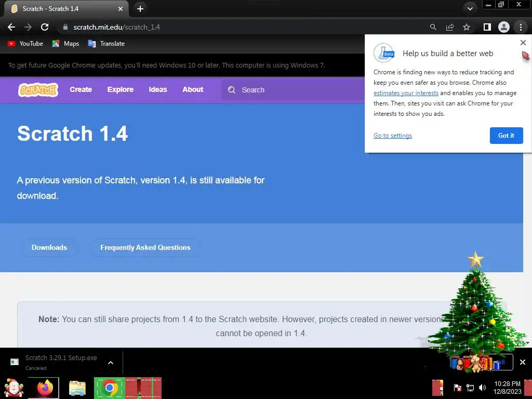Open the Translate bookmark
532x399 pixels.
point(106,44)
